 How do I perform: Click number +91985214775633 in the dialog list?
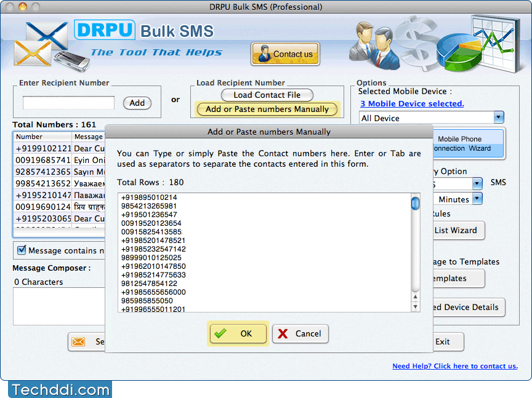point(153,275)
